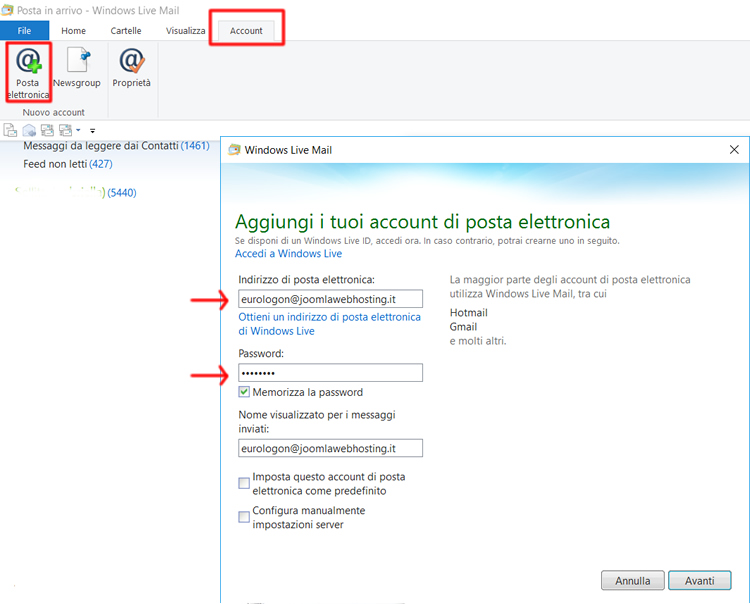Expand the Customize Quick Access Toolbar arrow
The width and height of the screenshot is (750, 604).
93,131
